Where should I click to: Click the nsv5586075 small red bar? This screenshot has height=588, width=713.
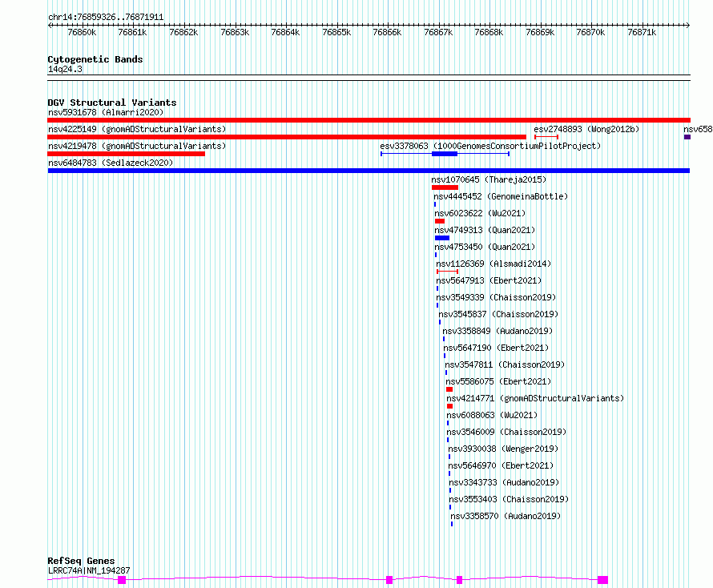[x=449, y=389]
